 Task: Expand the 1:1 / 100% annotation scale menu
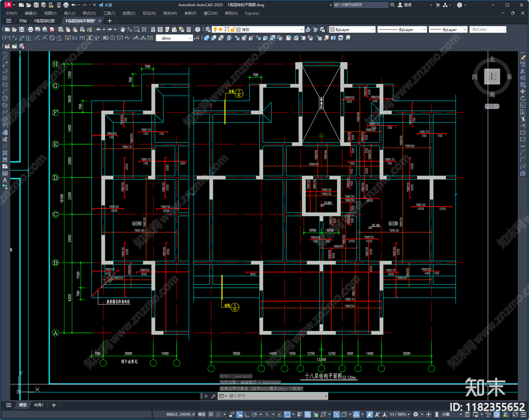(400, 414)
